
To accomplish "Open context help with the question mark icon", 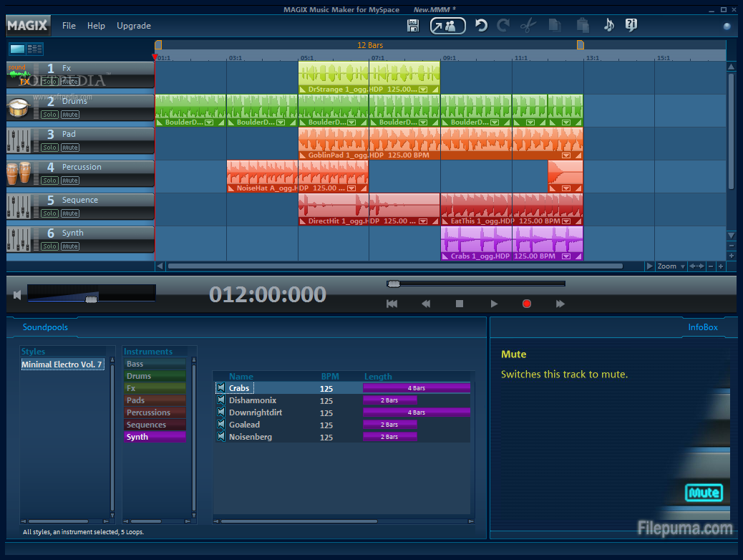I will pyautogui.click(x=630, y=25).
